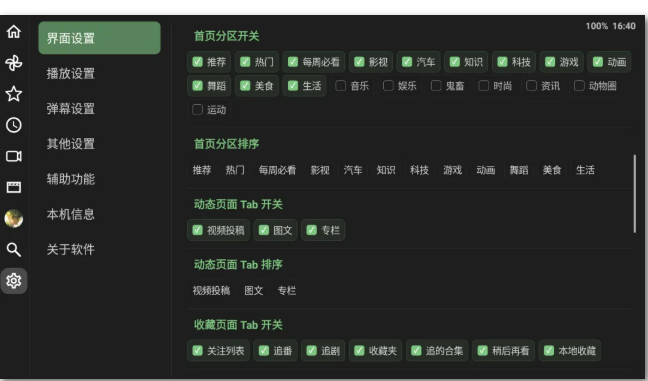
Task: Select 图文 in 动态页面 Tab 排序
Action: click(x=254, y=291)
